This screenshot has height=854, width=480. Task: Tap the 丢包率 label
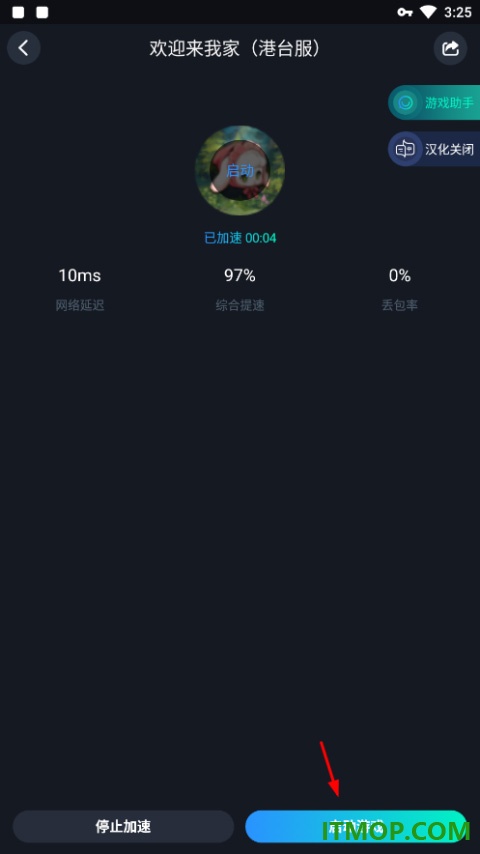click(x=399, y=305)
